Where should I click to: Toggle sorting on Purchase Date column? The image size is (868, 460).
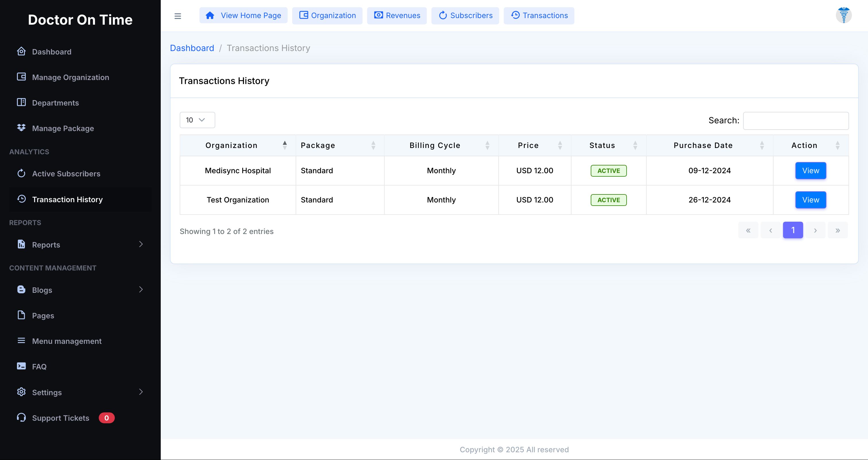click(x=762, y=145)
